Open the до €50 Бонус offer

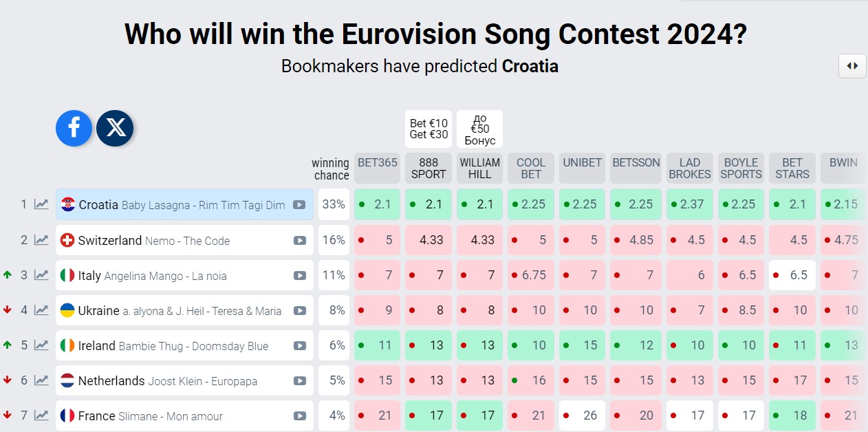point(479,129)
